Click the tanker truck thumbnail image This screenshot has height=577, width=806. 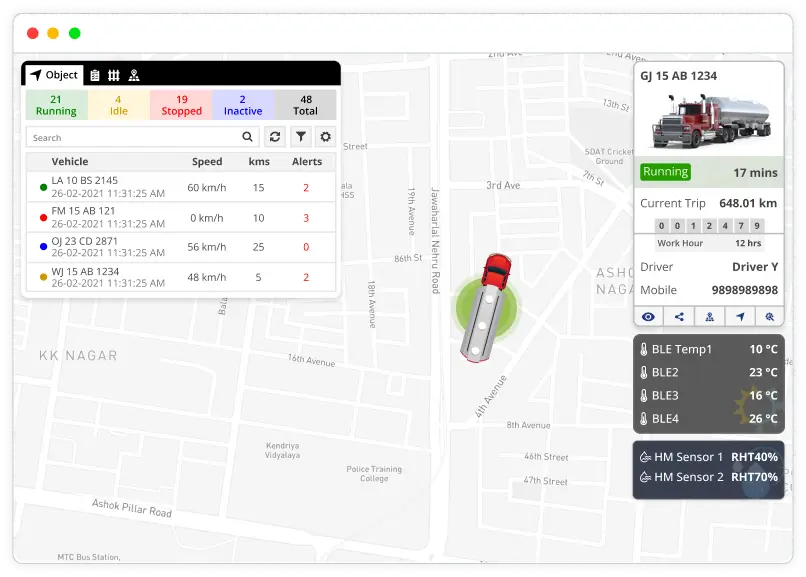click(x=709, y=122)
